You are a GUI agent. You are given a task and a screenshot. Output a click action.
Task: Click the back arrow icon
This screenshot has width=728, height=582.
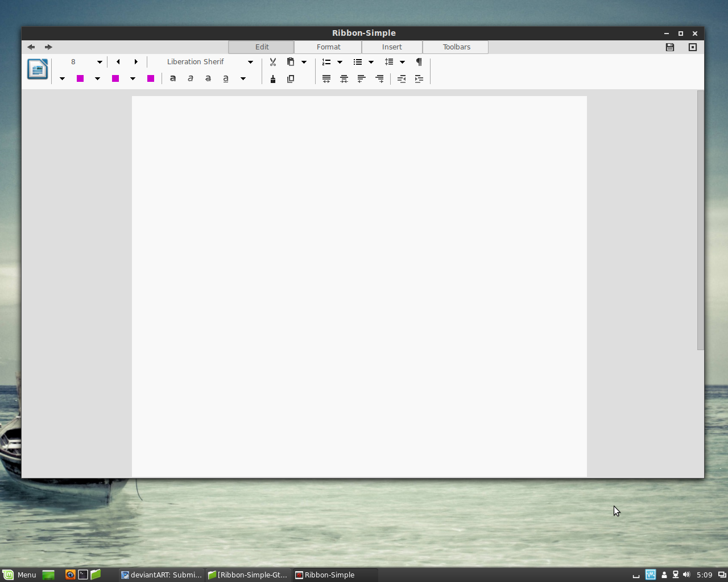(31, 47)
